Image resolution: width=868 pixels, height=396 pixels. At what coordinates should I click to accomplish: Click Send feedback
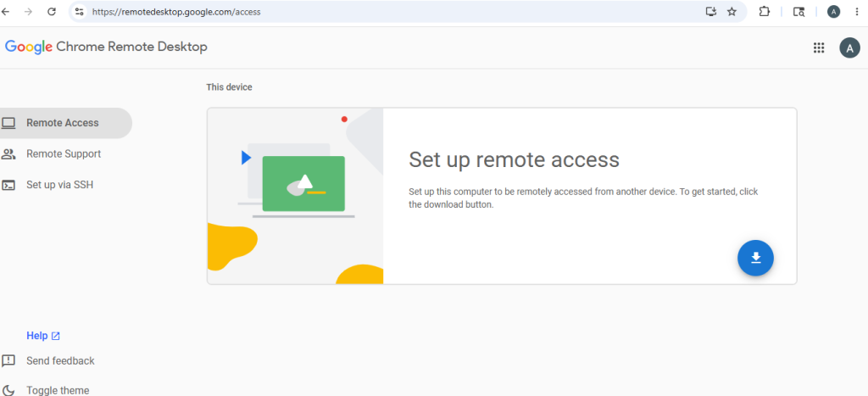coord(60,361)
